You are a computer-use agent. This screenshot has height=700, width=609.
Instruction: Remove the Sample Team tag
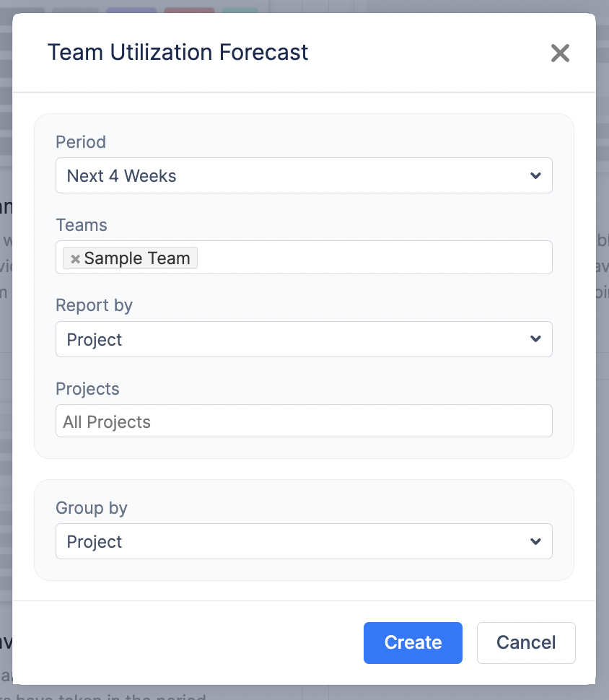[x=75, y=259]
